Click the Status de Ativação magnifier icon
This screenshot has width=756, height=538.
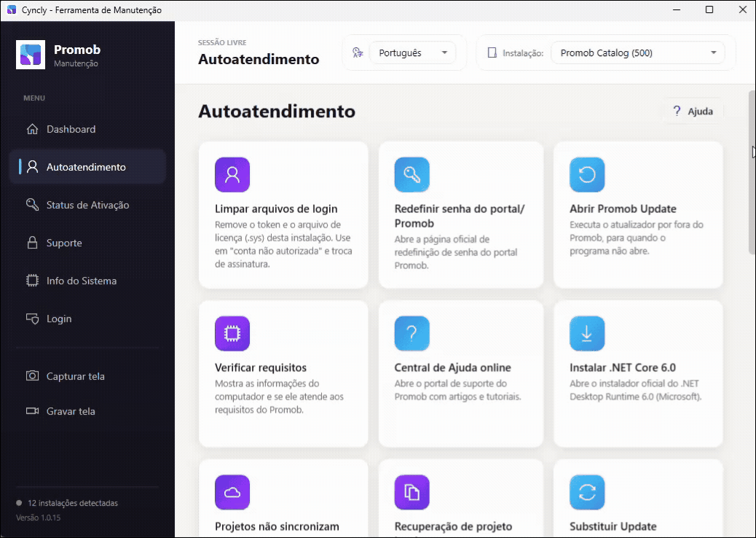pos(32,205)
